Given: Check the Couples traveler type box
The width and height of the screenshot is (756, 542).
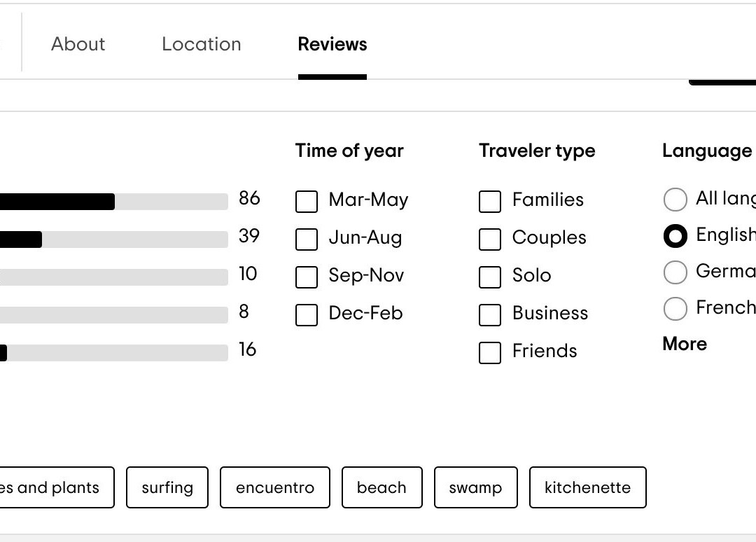Looking at the screenshot, I should pos(490,239).
